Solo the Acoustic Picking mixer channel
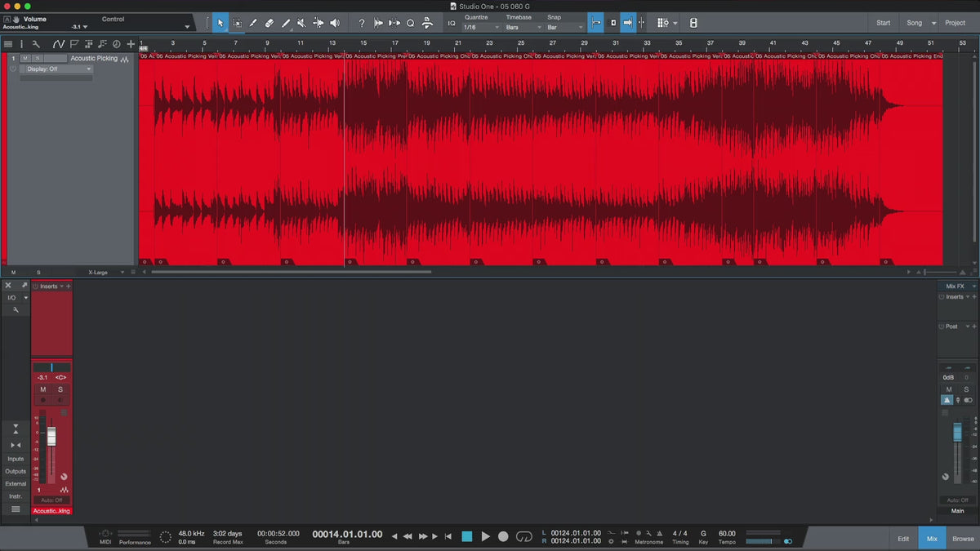 point(60,389)
